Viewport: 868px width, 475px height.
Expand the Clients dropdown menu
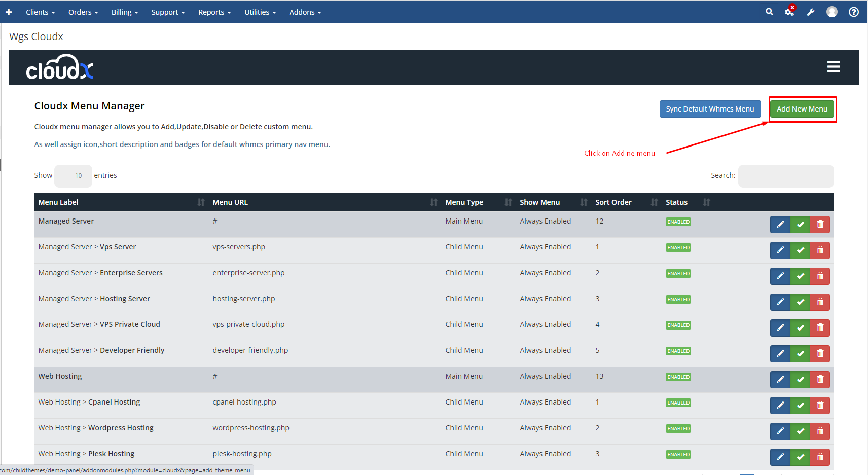tap(41, 12)
